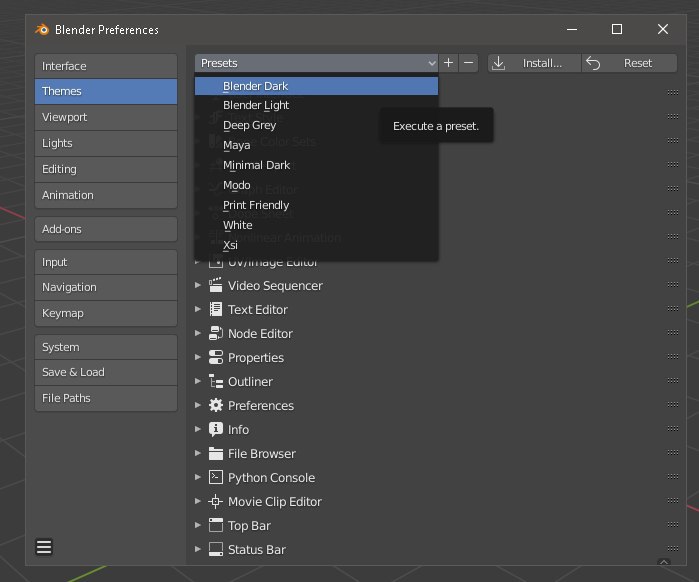
Task: Choose the Modo theme preset
Action: coord(316,185)
